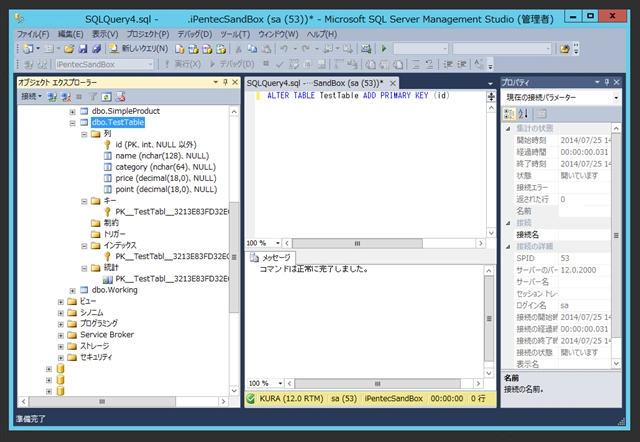Image resolution: width=640 pixels, height=442 pixels.
Task: Open the ウィンドウ(W) menu
Action: point(278,34)
